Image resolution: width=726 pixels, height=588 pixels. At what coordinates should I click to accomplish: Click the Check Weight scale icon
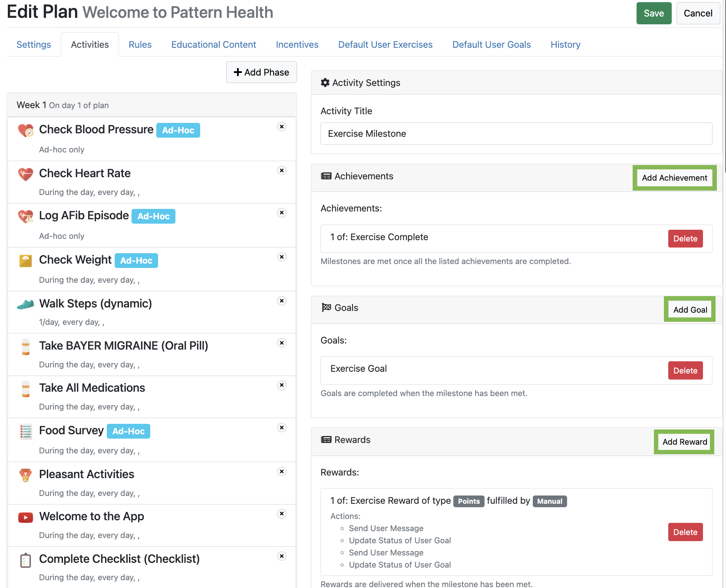coord(26,261)
